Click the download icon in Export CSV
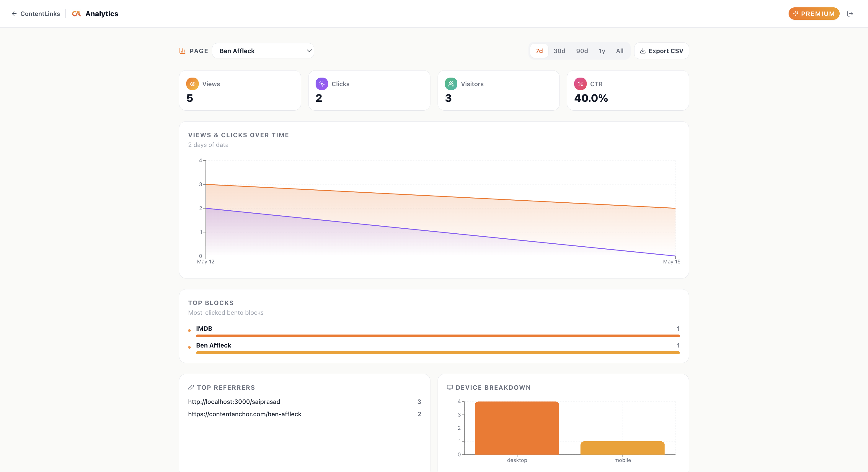 (x=643, y=51)
